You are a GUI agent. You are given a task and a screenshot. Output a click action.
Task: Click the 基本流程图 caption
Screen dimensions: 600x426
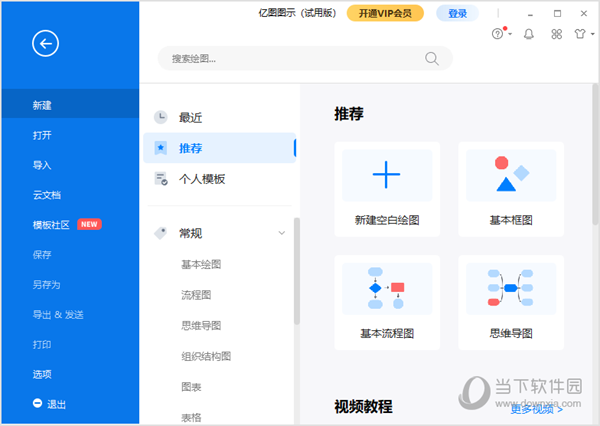(x=387, y=333)
